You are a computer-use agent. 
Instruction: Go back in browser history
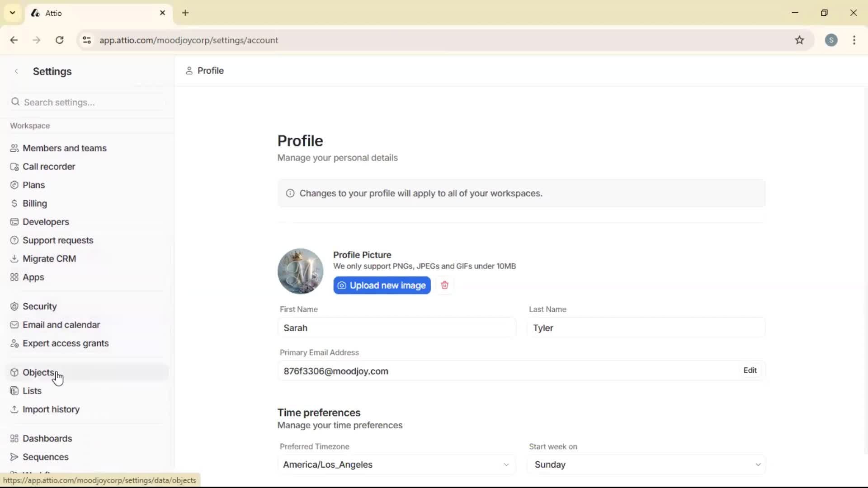(x=14, y=40)
